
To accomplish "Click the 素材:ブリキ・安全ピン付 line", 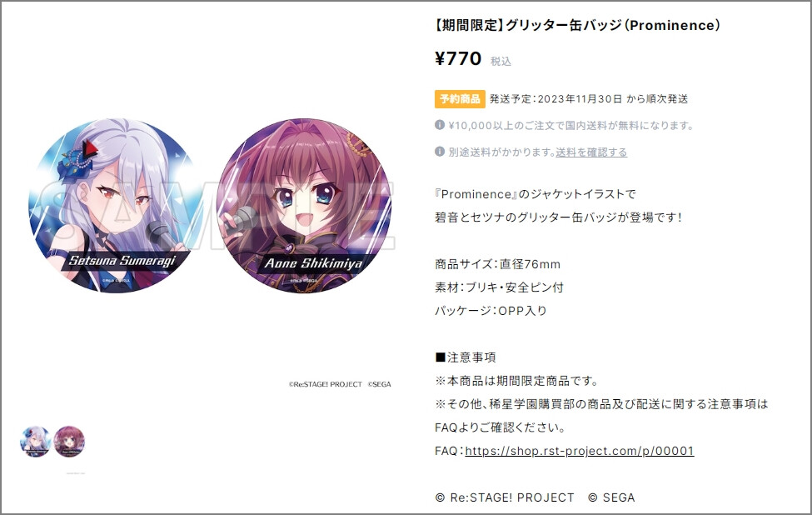I will (499, 287).
